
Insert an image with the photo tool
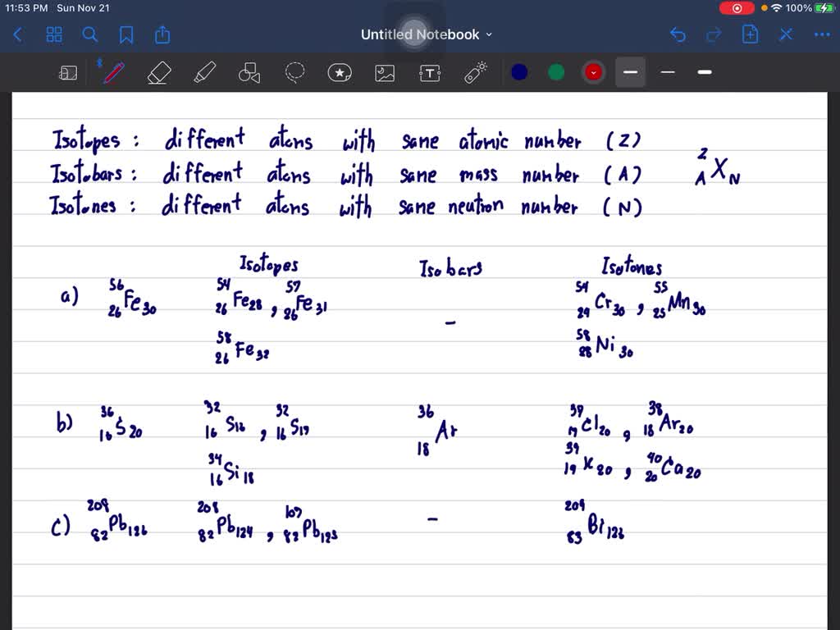click(x=385, y=72)
